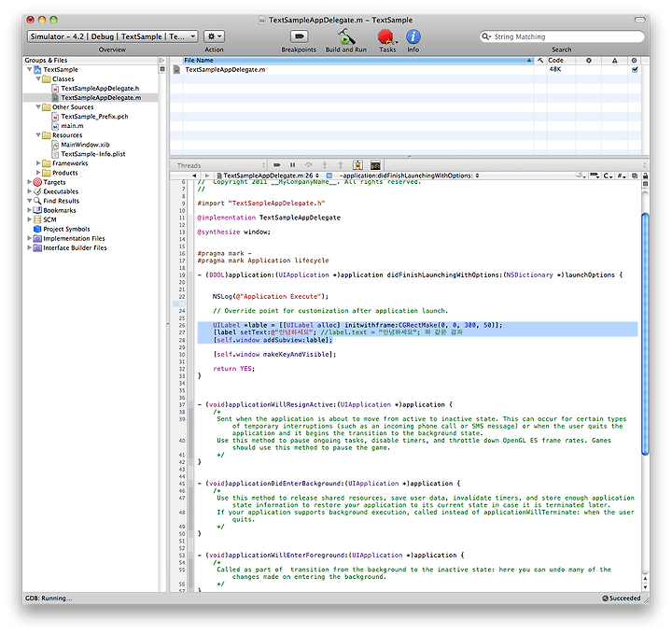Open MainWindow.xib
The image size is (672, 634).
[x=85, y=145]
